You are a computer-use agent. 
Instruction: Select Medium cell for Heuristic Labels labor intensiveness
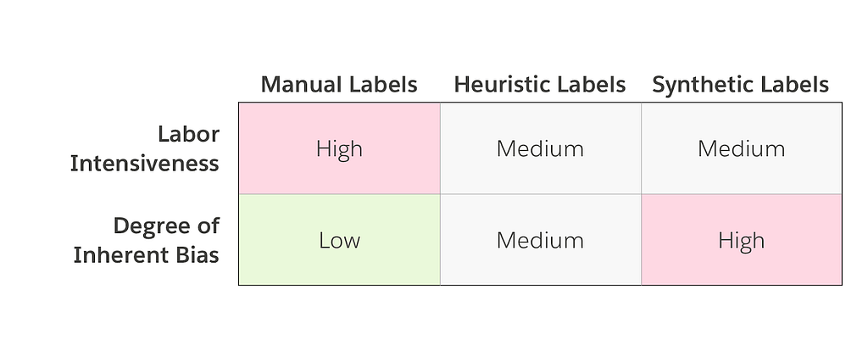[x=540, y=148]
